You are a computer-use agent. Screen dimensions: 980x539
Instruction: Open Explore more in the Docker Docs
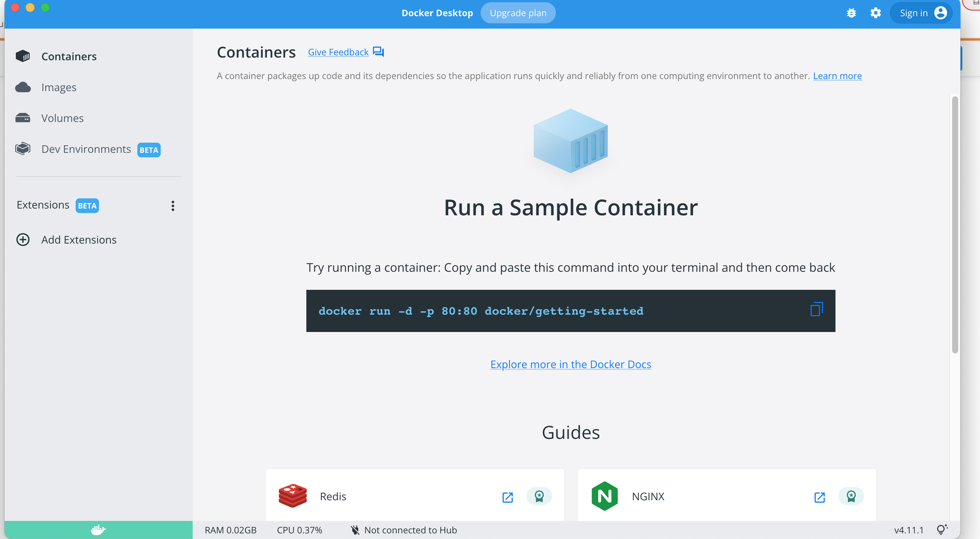click(570, 364)
